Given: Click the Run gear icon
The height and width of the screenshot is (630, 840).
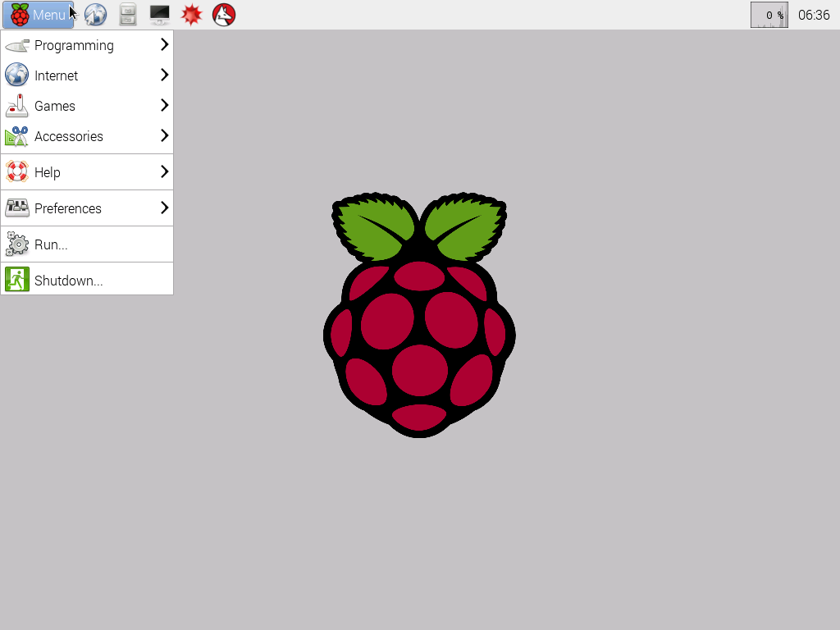Looking at the screenshot, I should tap(17, 244).
